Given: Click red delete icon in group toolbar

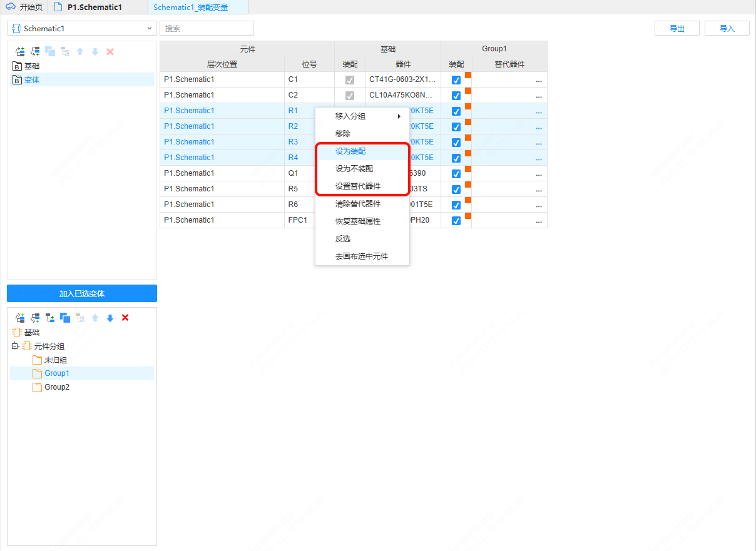Looking at the screenshot, I should tap(125, 318).
